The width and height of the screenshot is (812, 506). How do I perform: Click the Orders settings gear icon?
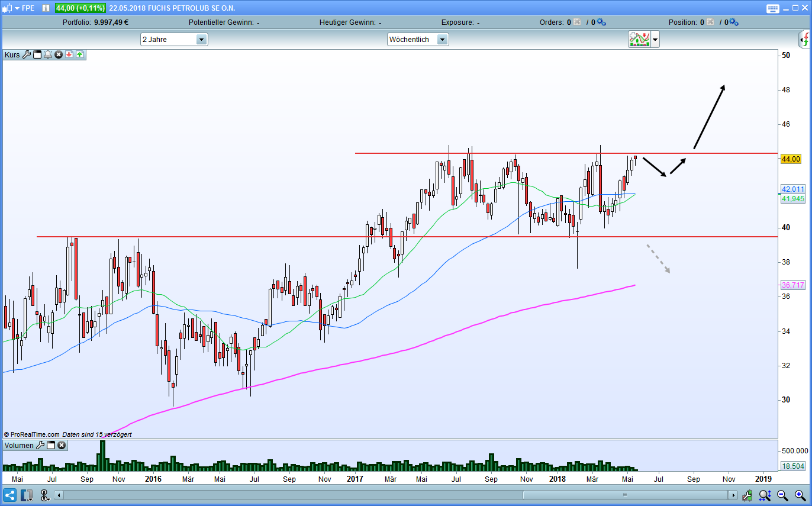(x=601, y=22)
